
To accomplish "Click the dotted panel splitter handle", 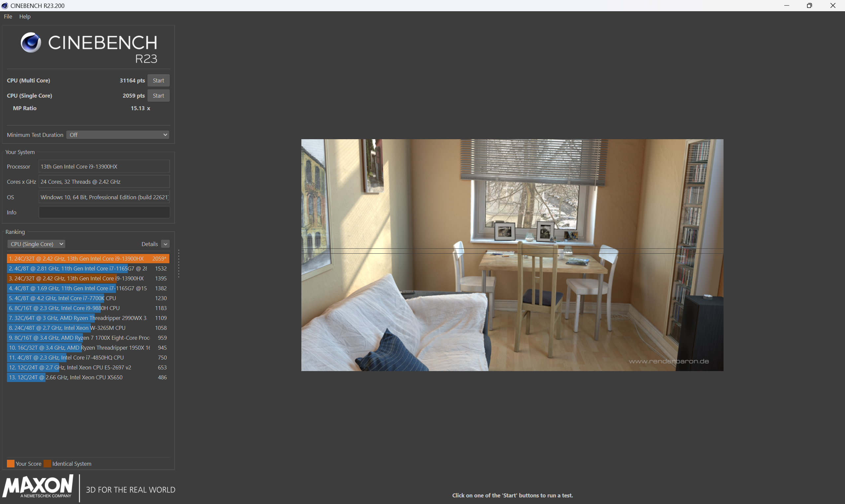I will coord(179,264).
